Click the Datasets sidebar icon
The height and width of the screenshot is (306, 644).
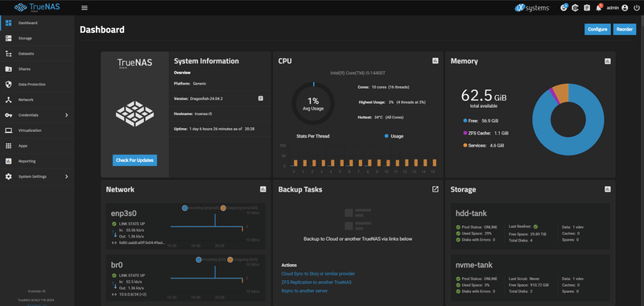click(9, 53)
